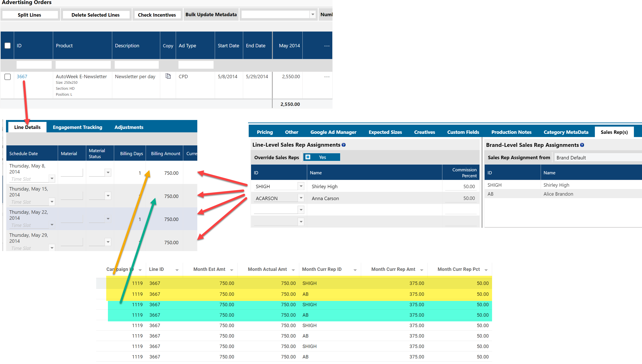Expand the Time Slot dropdown for May 29
Screen dimensions: 642x364
pos(52,248)
